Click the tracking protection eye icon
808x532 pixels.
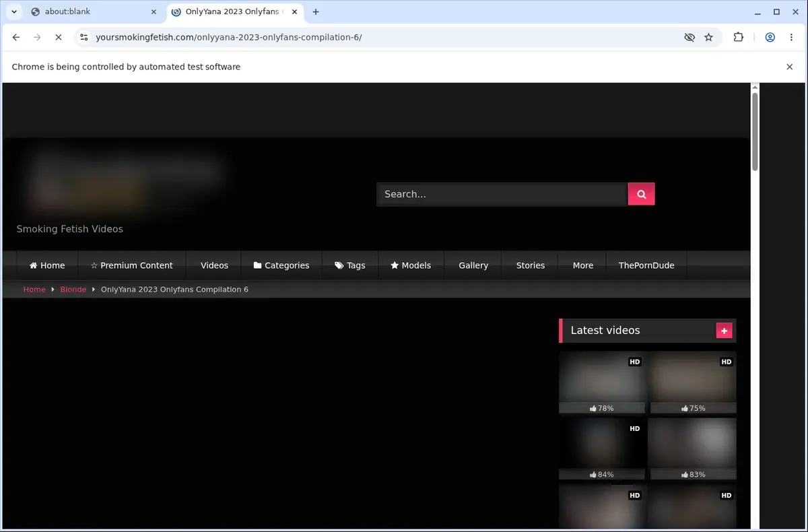pyautogui.click(x=689, y=38)
